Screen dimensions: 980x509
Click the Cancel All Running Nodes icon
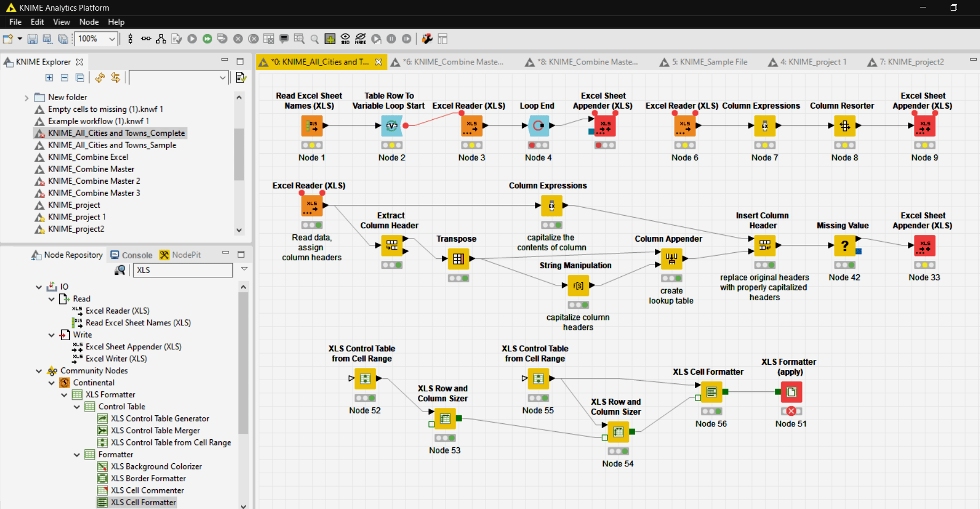[253, 38]
